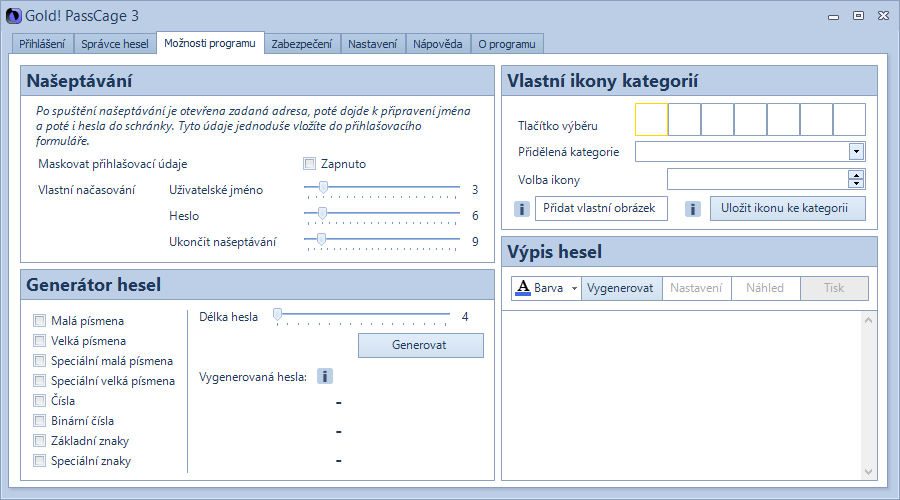Tick the Speciální znaky checkbox
The image size is (900, 500).
click(x=40, y=461)
